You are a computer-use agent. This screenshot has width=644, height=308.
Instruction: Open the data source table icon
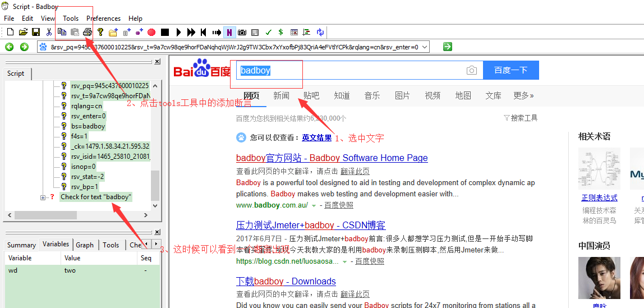coord(294,32)
